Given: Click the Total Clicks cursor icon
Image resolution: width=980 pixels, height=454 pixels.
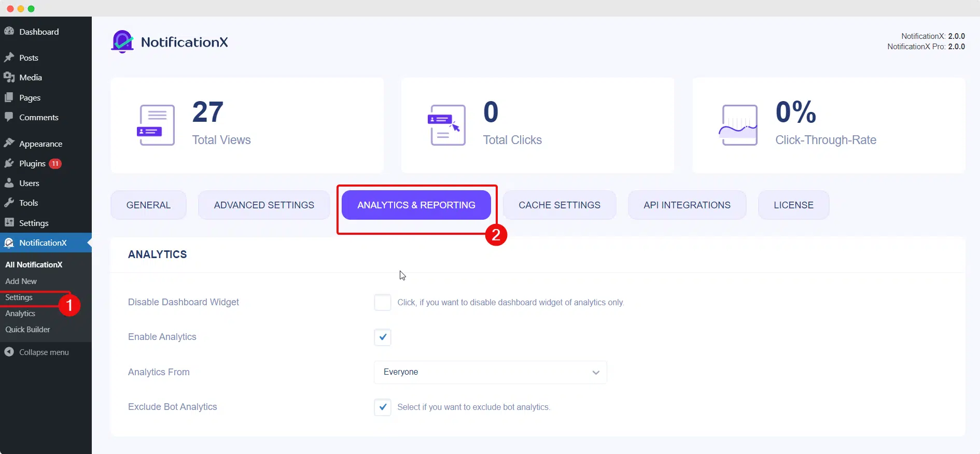Looking at the screenshot, I should coord(446,125).
